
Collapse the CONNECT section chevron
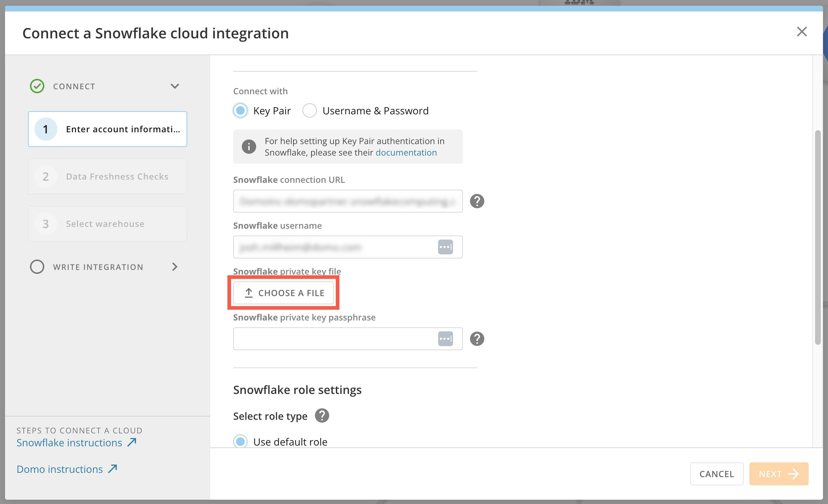click(x=175, y=86)
